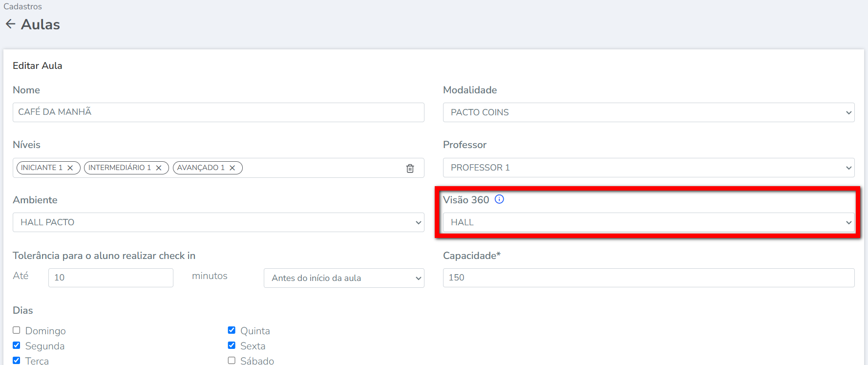Open the Ambiente HALL PACTO dropdown

(x=218, y=222)
